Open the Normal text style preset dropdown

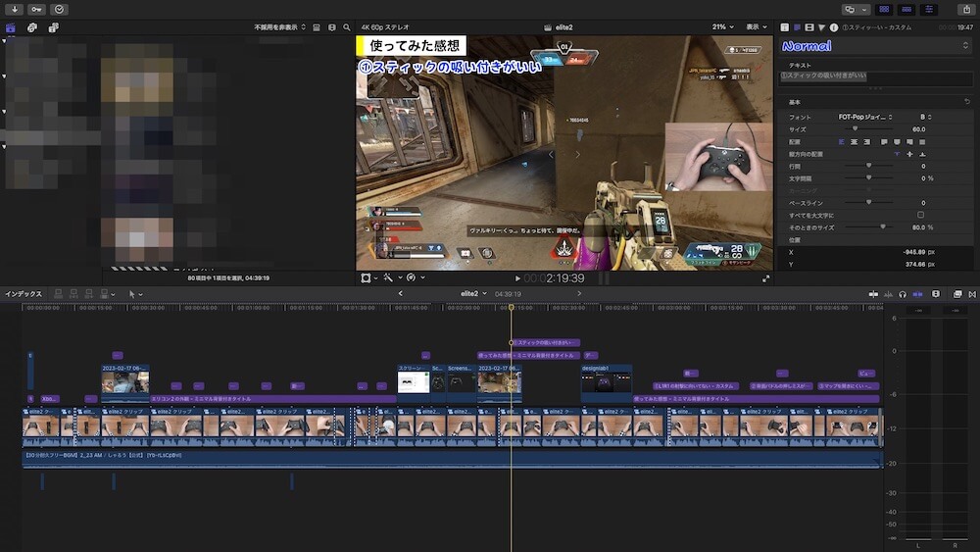874,46
